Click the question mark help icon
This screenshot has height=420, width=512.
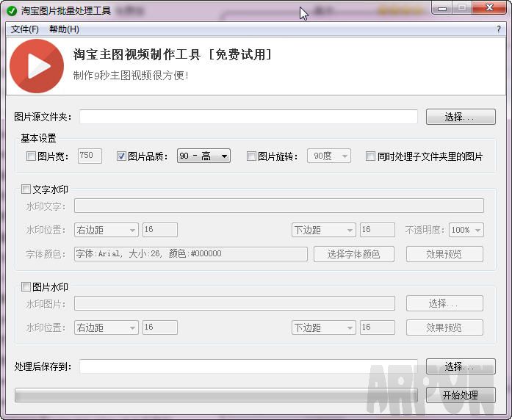(499, 29)
